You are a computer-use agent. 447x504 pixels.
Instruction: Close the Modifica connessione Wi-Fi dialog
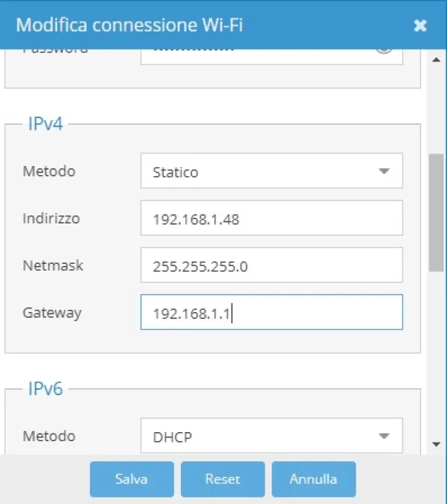[420, 25]
